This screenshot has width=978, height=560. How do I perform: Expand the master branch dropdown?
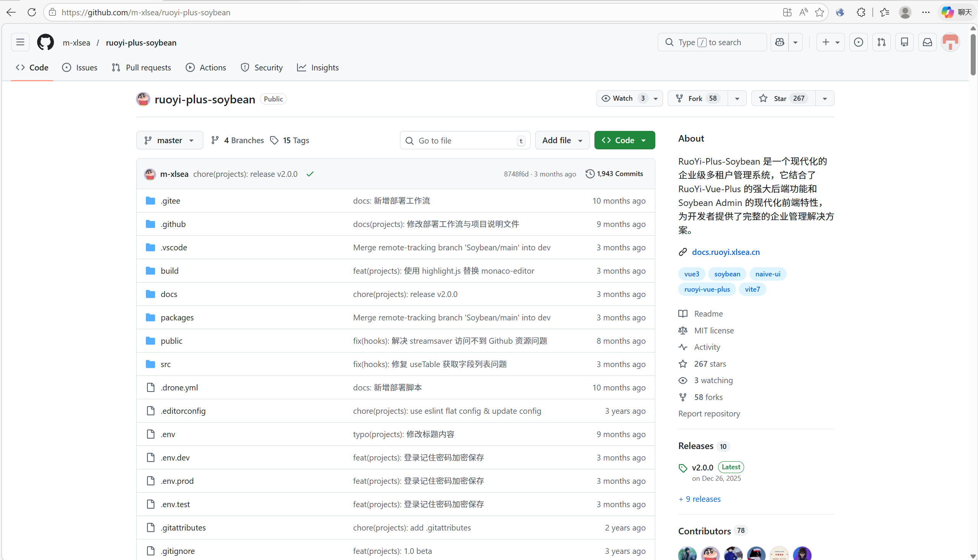coord(169,140)
